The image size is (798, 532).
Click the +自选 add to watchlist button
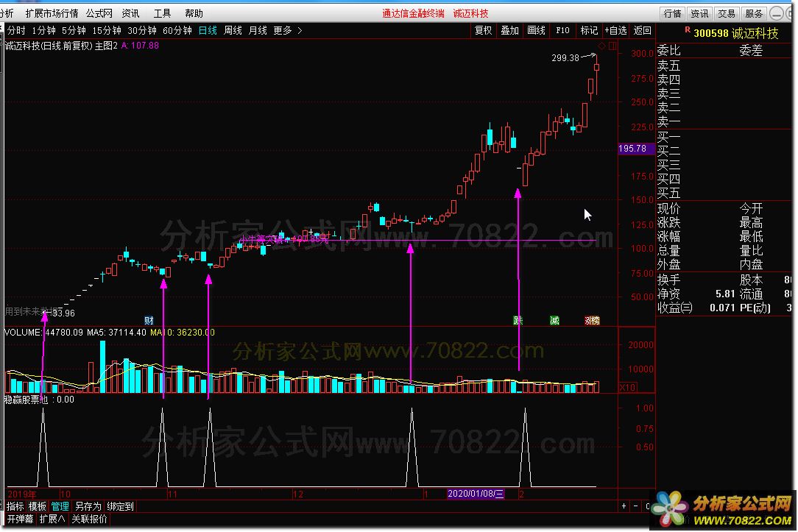[615, 30]
